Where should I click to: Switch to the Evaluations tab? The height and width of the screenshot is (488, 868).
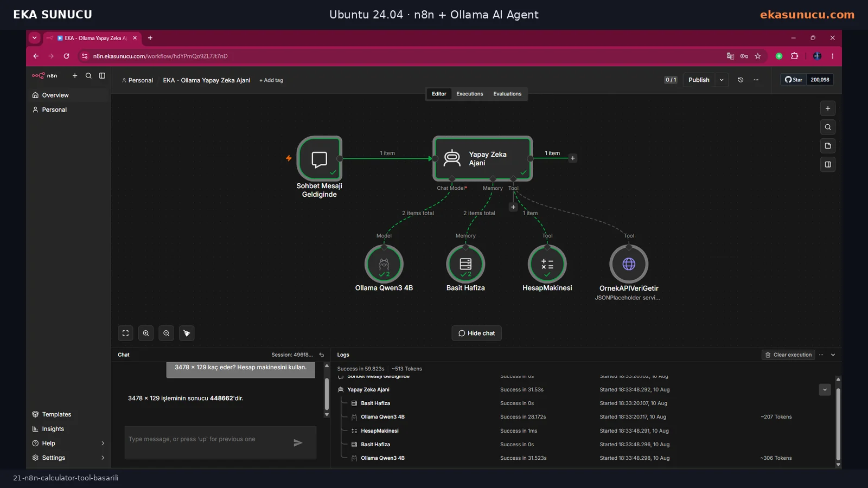[507, 94]
